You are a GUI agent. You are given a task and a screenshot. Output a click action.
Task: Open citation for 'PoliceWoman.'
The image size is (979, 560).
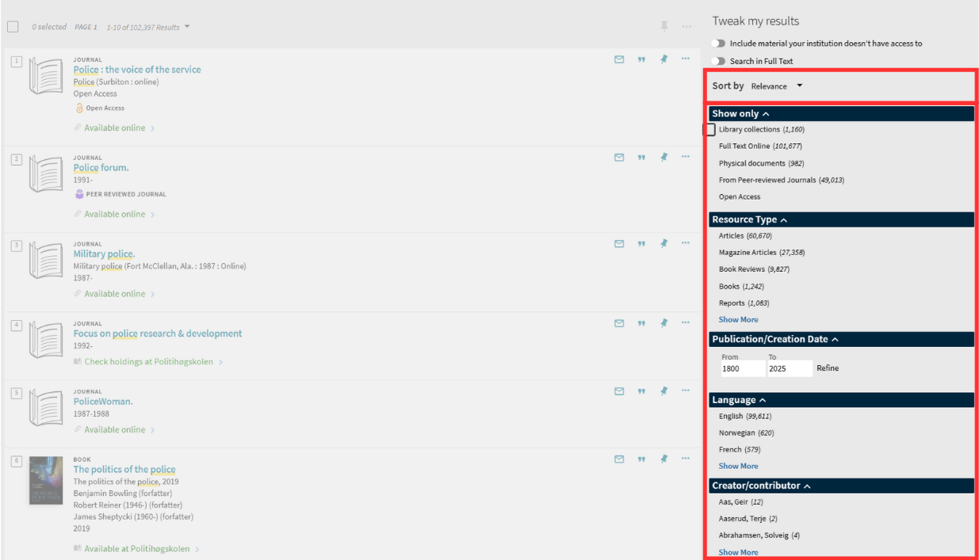point(641,390)
